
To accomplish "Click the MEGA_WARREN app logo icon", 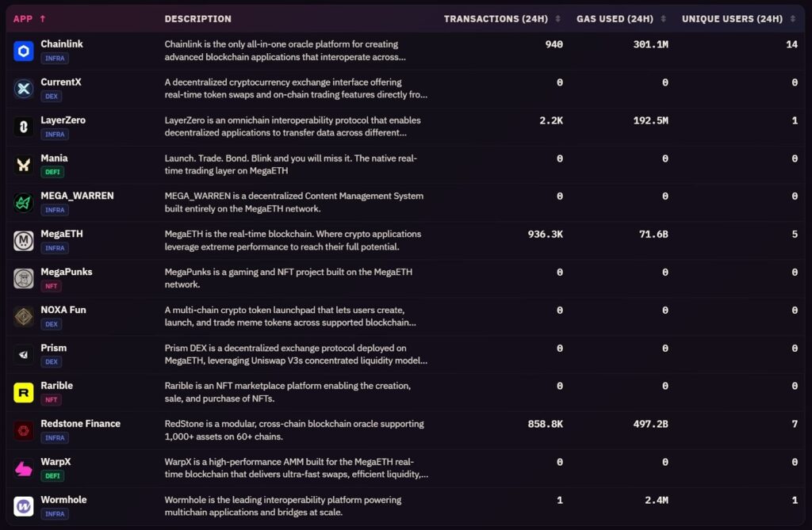I will click(x=24, y=203).
